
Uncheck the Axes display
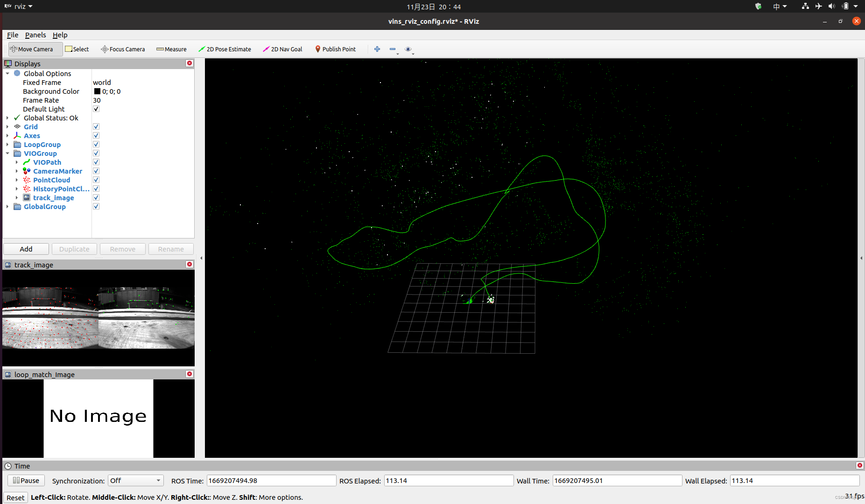pos(96,135)
